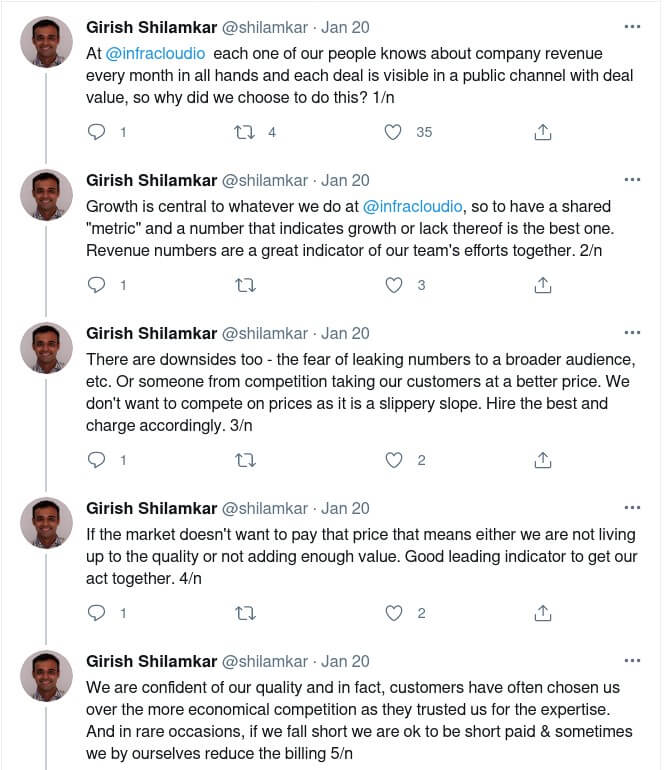
Task: Retweet the 4/n market price tweet
Action: click(245, 613)
